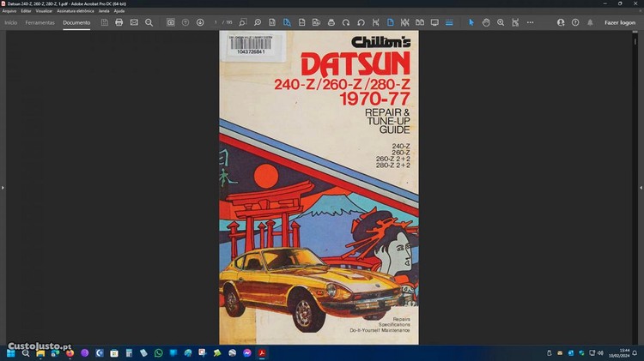Activate the arrow selection tool

pyautogui.click(x=471, y=22)
